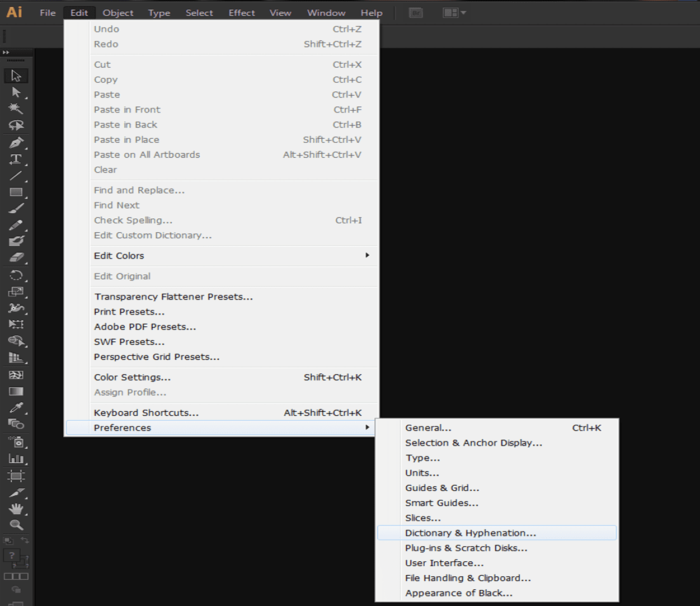Select the Perspective Grid tool
700x606 pixels.
(x=16, y=358)
